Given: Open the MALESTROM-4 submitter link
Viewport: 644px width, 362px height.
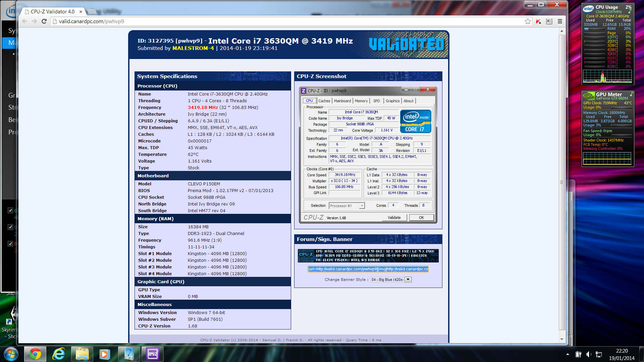Looking at the screenshot, I should coord(193,48).
